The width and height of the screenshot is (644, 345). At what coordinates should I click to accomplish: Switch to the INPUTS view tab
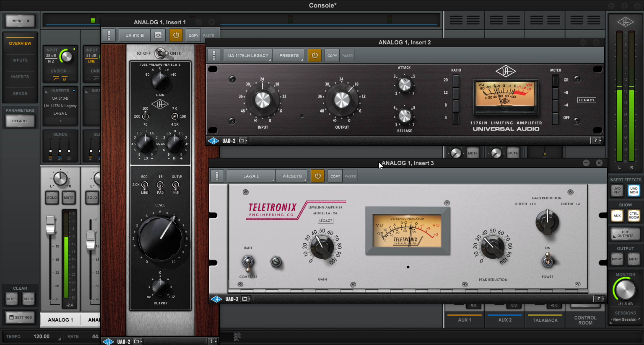click(20, 60)
